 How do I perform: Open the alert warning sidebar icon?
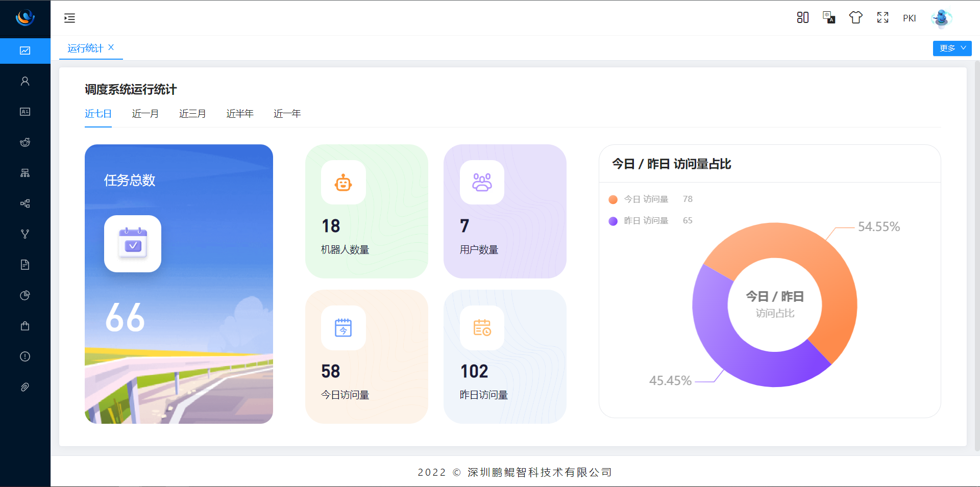point(25,356)
